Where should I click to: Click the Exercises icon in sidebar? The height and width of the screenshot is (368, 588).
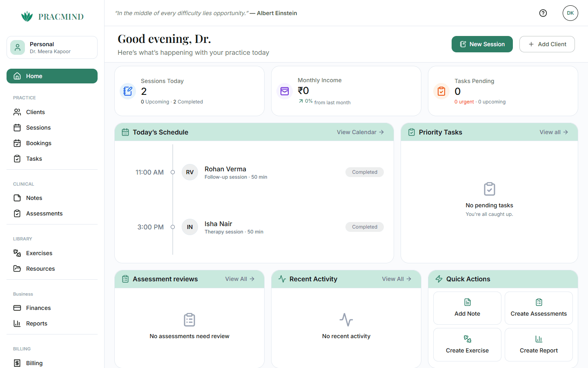17,253
